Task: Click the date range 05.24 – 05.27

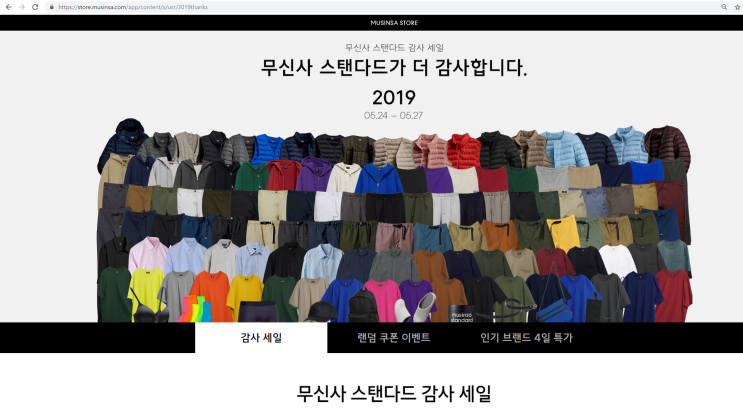Action: coord(393,116)
